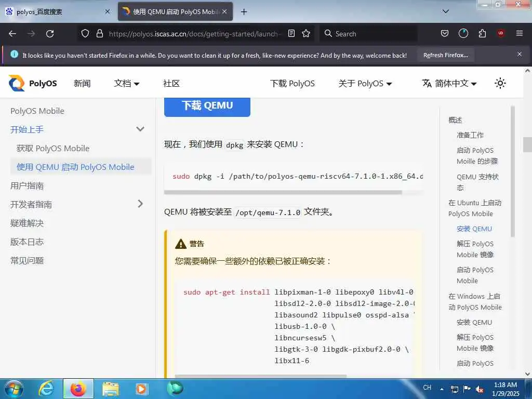List all tabs with the chevron
The height and width of the screenshot is (399, 532).
coord(446,11)
